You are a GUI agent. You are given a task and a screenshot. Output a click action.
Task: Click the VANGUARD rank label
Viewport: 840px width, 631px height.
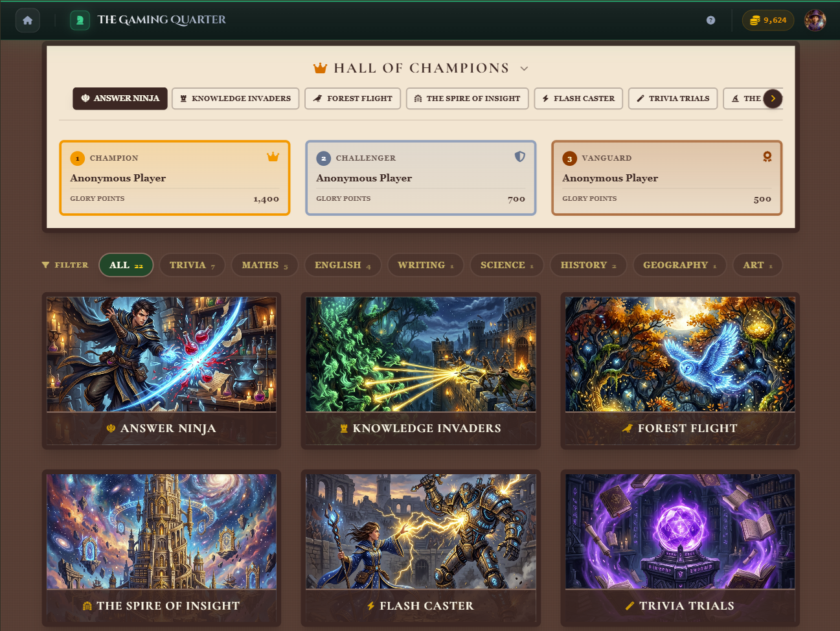pos(607,158)
